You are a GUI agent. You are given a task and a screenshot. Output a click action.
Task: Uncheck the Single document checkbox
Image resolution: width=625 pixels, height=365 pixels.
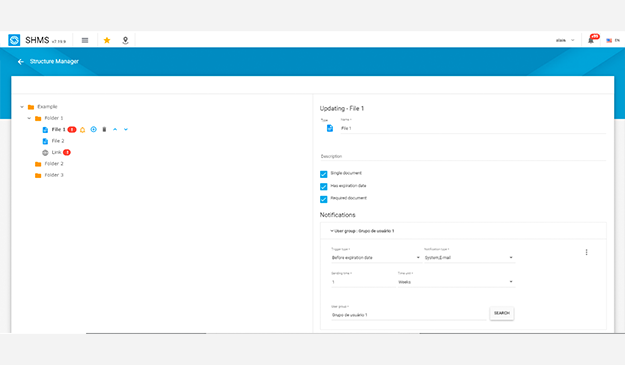[x=324, y=174]
